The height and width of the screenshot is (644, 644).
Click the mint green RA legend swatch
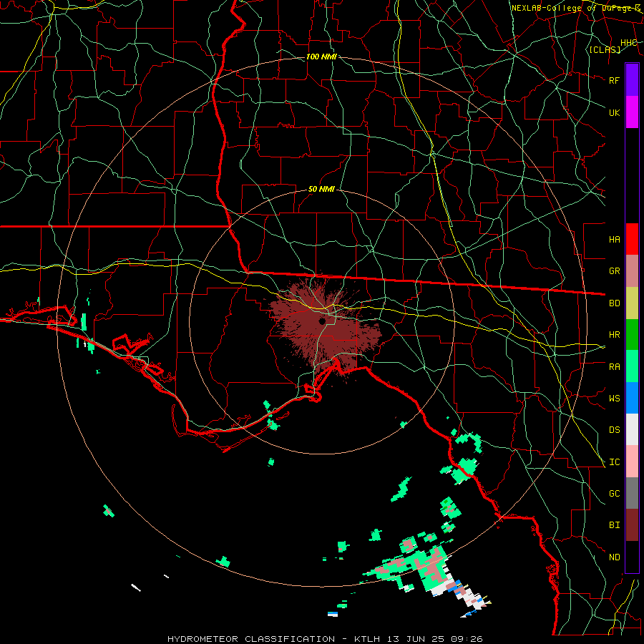pos(632,366)
